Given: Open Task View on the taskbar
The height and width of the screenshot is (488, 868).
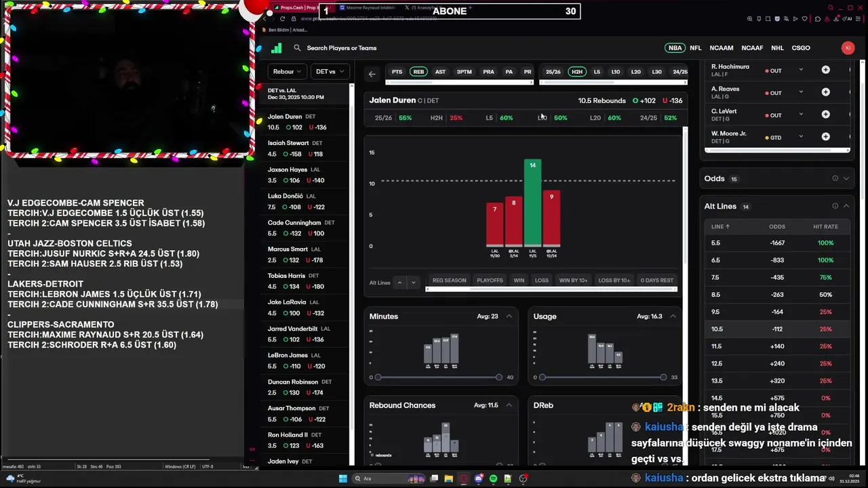Looking at the screenshot, I should 434,479.
